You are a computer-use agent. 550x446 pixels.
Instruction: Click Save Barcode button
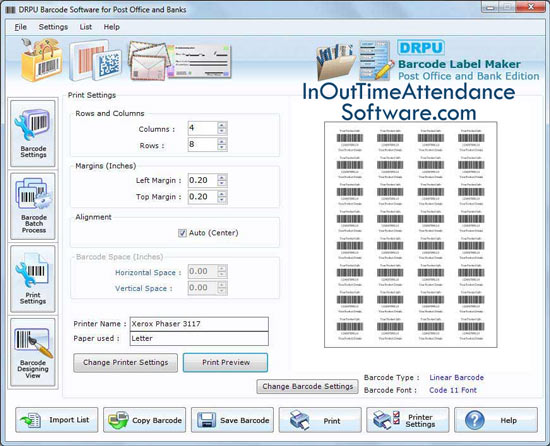232,420
